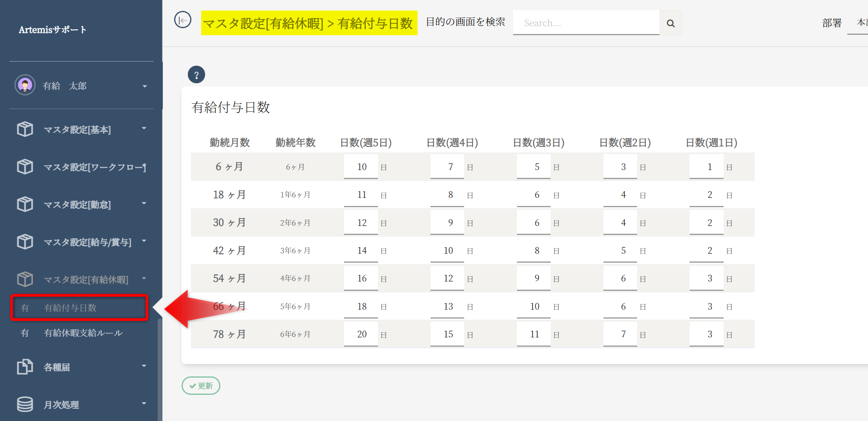Open the question mark help icon

click(196, 75)
